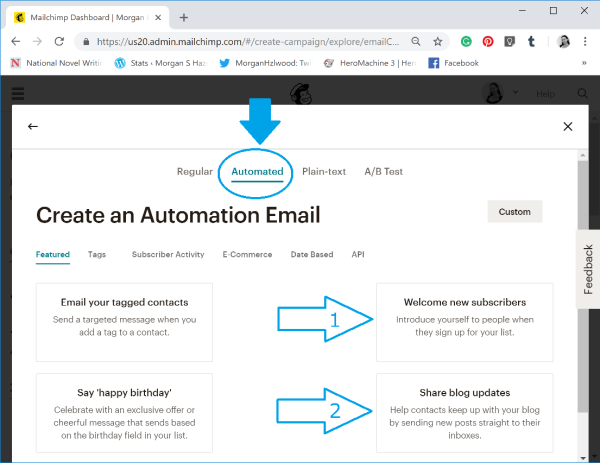Open the Facebook bookmark

tap(453, 63)
